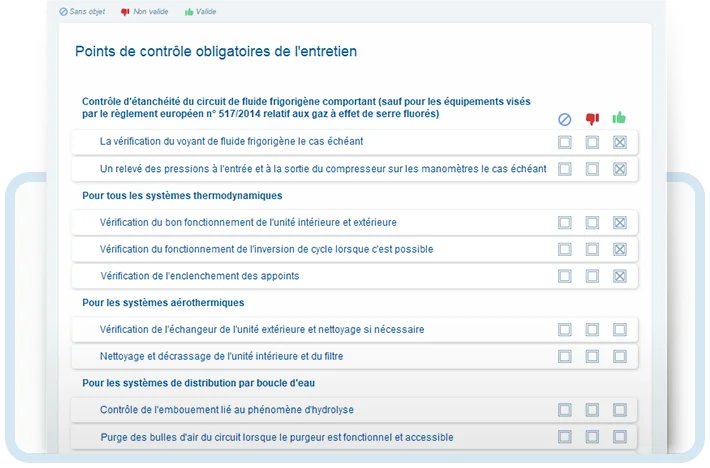Click Pour tous les systèmes thermodynamiques heading
Image resolution: width=710 pixels, height=468 pixels.
tap(182, 196)
